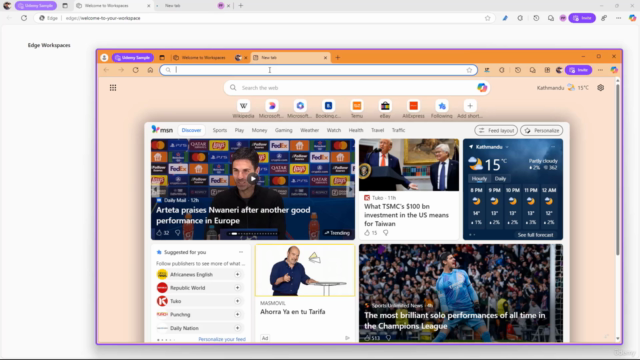Click Personalize your feed link
640x360 pixels.
[222, 339]
